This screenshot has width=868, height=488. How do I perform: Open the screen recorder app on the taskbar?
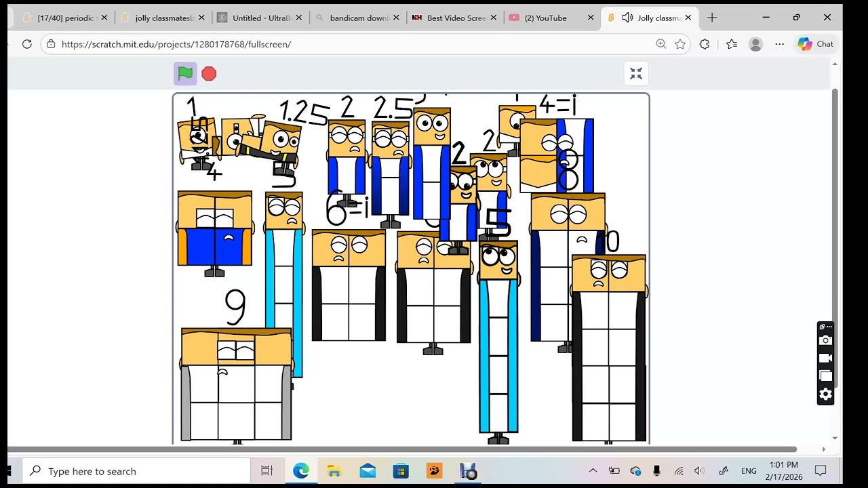click(x=469, y=471)
